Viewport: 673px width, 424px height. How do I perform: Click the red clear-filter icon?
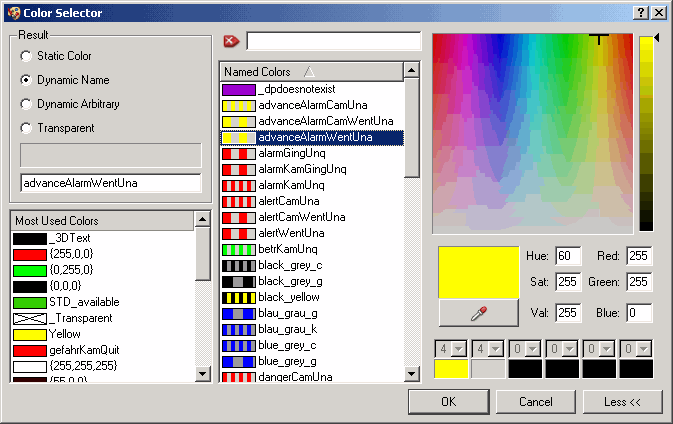point(231,41)
